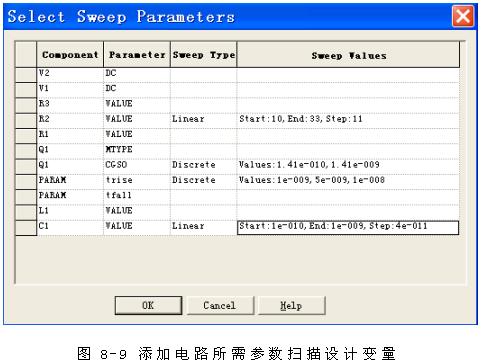Click the DC parameter cell for V1

[137, 89]
